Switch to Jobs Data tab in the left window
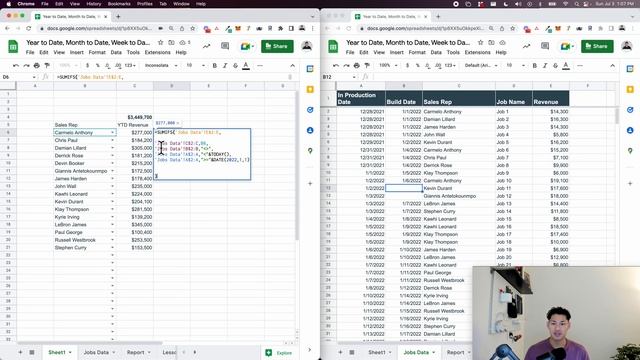640x360 pixels. pos(100,352)
